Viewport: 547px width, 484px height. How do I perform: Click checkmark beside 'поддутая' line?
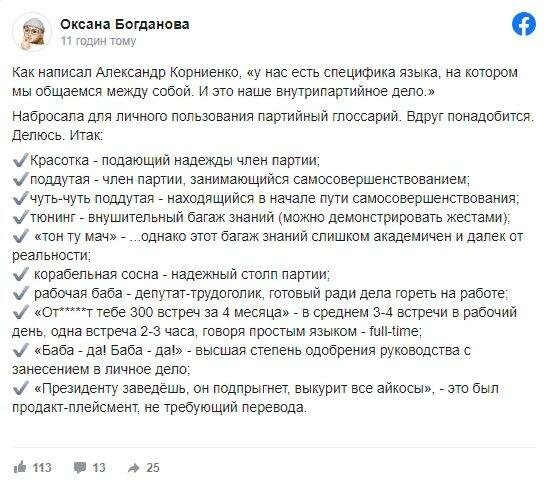pyautogui.click(x=20, y=179)
